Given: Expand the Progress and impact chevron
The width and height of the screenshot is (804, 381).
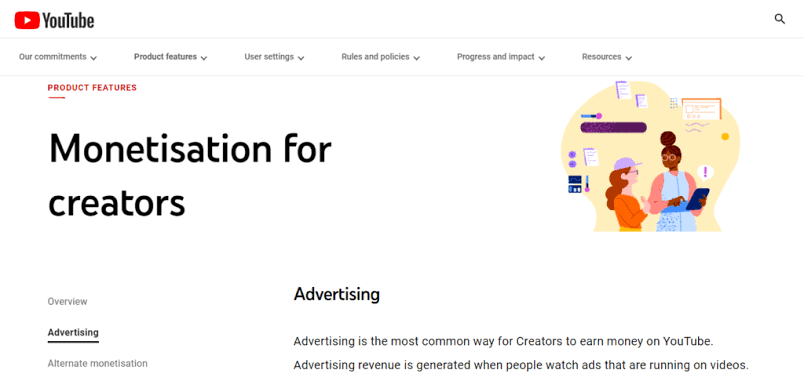Looking at the screenshot, I should 541,58.
